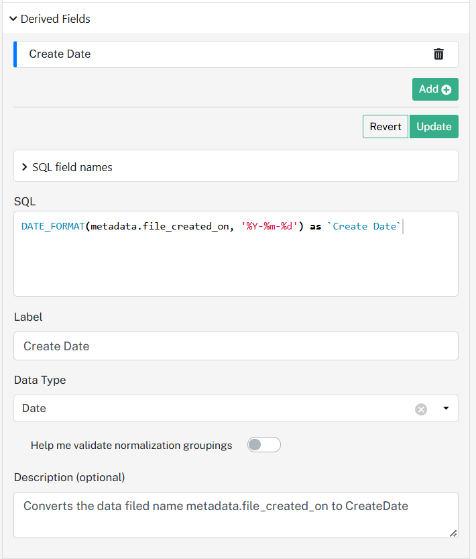Viewport: 476px width, 559px height.
Task: Clear the Date data type selection
Action: pos(421,409)
